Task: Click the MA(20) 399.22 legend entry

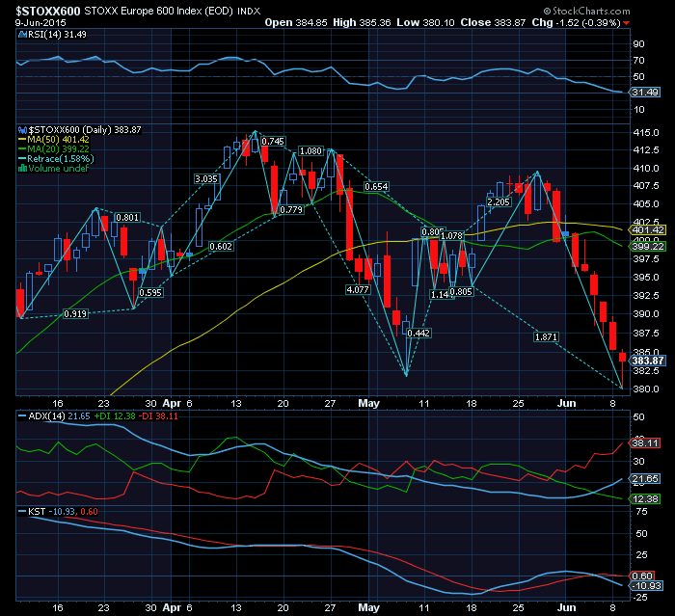Action: tap(58, 149)
